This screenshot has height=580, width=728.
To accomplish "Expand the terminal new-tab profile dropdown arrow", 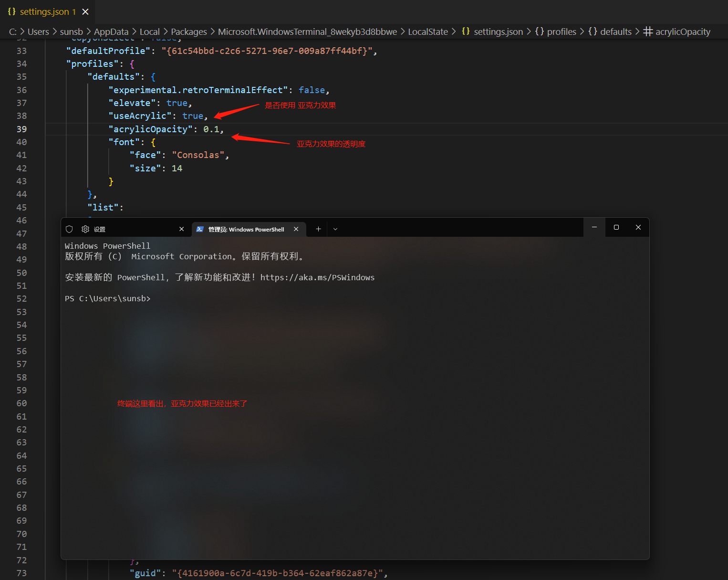I will pos(335,229).
